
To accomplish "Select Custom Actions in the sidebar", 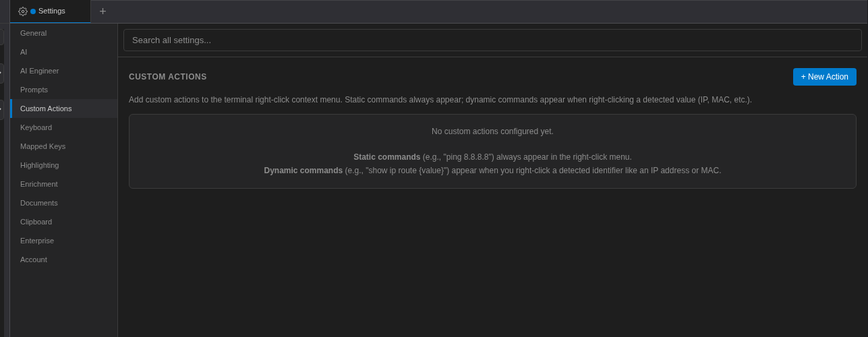I will point(64,109).
